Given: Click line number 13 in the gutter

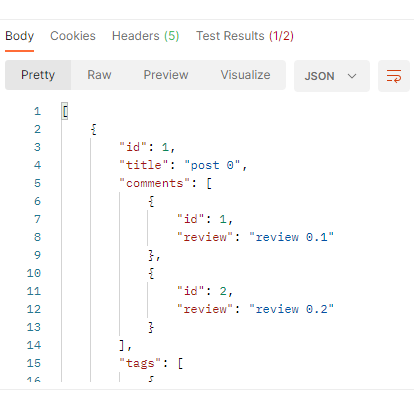Looking at the screenshot, I should tap(34, 327).
